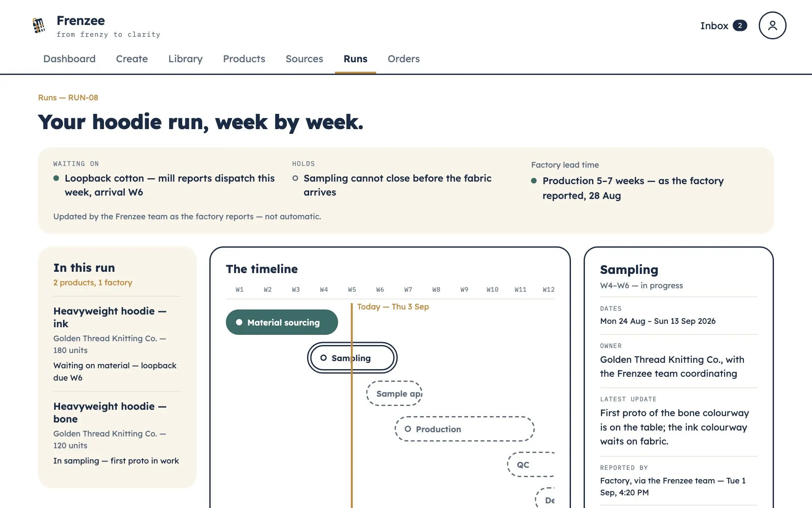Open the user profile avatar icon
Image resolution: width=812 pixels, height=508 pixels.
point(772,25)
